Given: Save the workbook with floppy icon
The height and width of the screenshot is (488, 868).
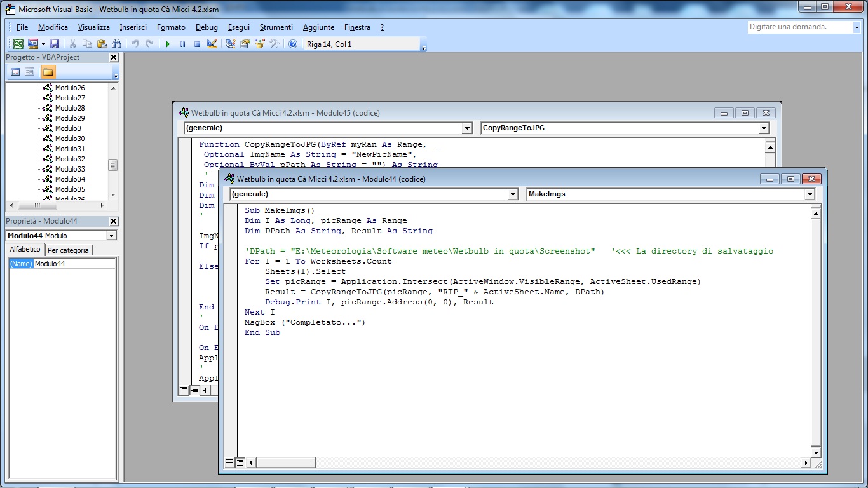Looking at the screenshot, I should pos(55,44).
